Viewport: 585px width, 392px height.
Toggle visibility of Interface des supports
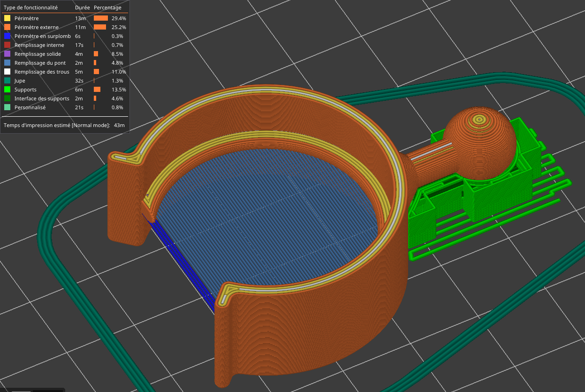(x=42, y=98)
